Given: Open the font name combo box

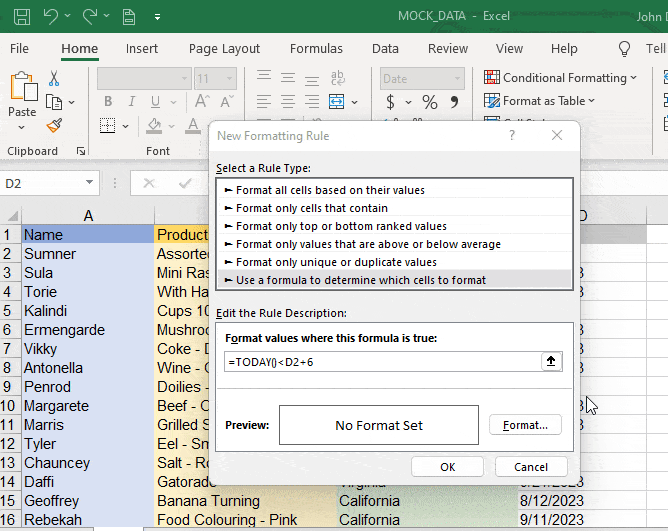Looking at the screenshot, I should point(144,78).
